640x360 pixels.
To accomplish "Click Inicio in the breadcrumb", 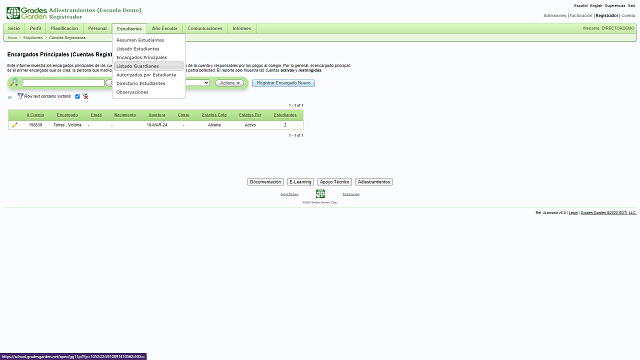I will [x=13, y=38].
